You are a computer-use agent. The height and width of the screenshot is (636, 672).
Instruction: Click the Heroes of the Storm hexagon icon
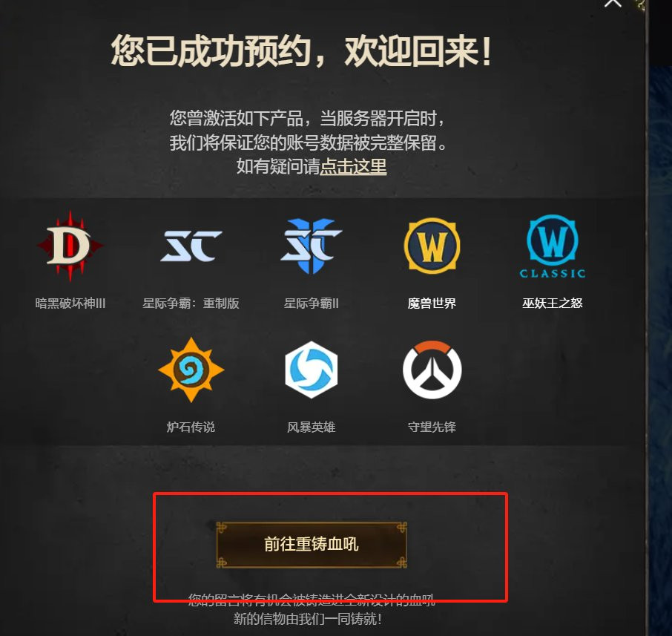click(x=312, y=370)
